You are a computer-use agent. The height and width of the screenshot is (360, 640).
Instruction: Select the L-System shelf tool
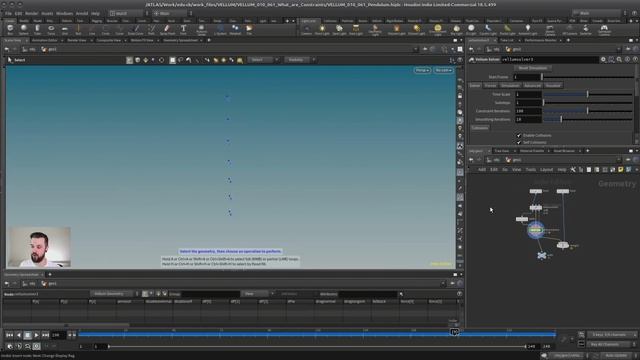pos(220,29)
